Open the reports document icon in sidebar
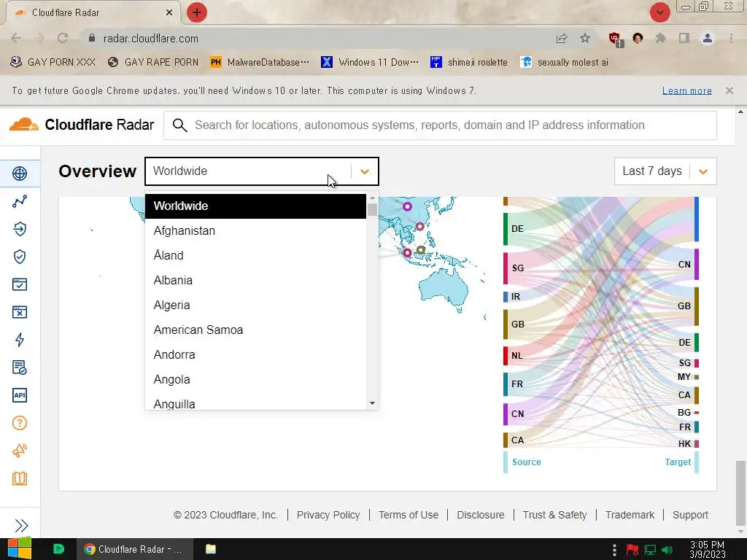This screenshot has width=747, height=560. 20,367
